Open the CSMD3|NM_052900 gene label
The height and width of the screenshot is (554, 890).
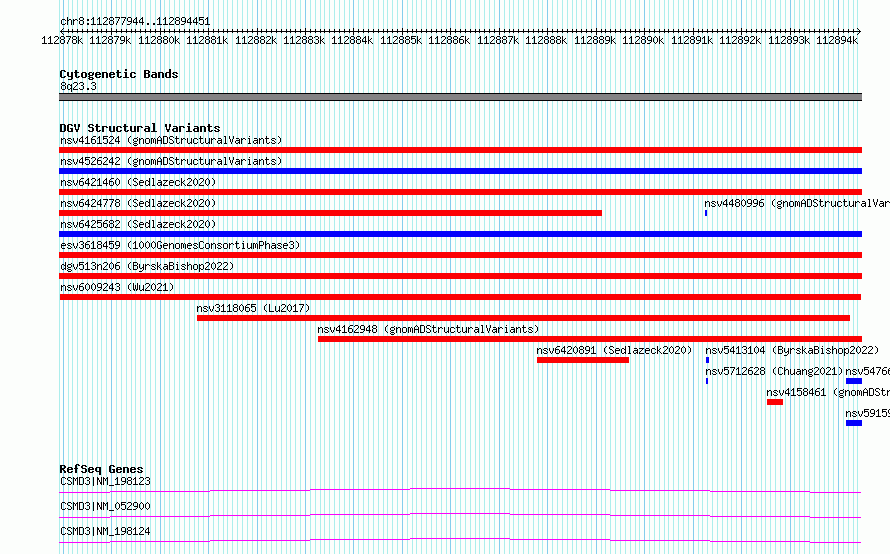[105, 506]
